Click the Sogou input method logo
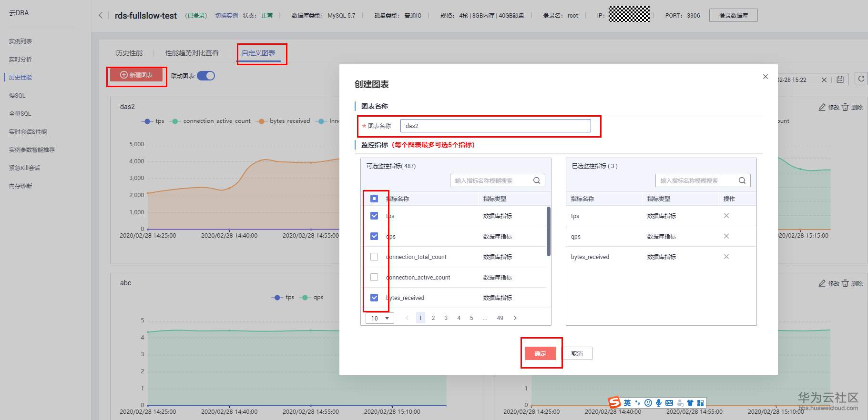 point(614,402)
